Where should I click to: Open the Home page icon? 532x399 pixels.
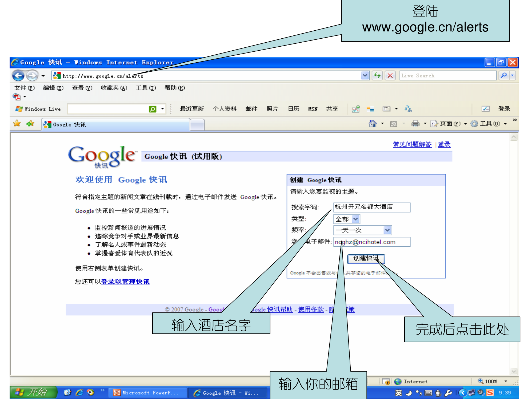pyautogui.click(x=372, y=123)
